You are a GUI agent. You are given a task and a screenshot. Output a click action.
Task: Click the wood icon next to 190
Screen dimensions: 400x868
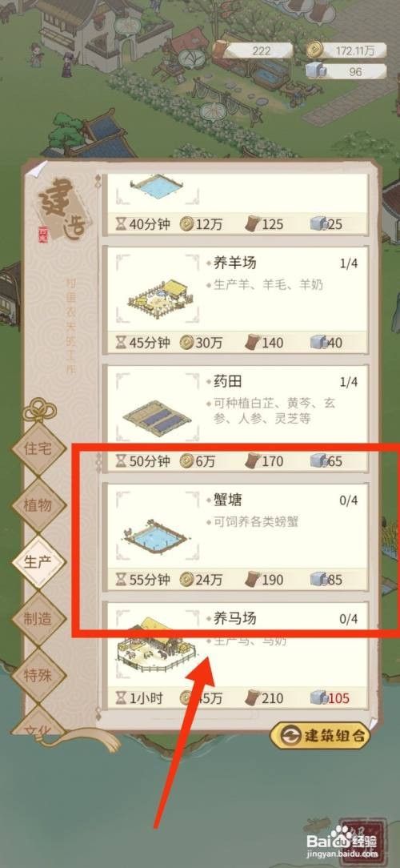click(x=253, y=579)
